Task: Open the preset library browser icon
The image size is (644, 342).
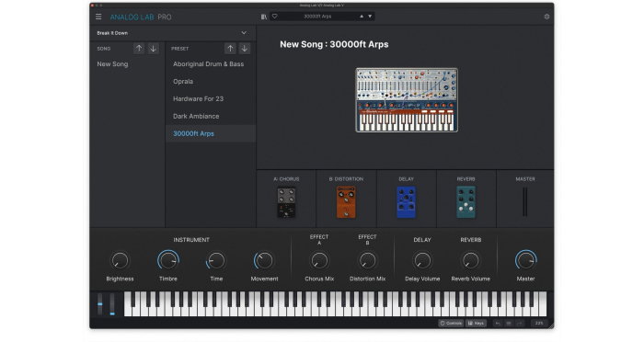Action: point(264,17)
